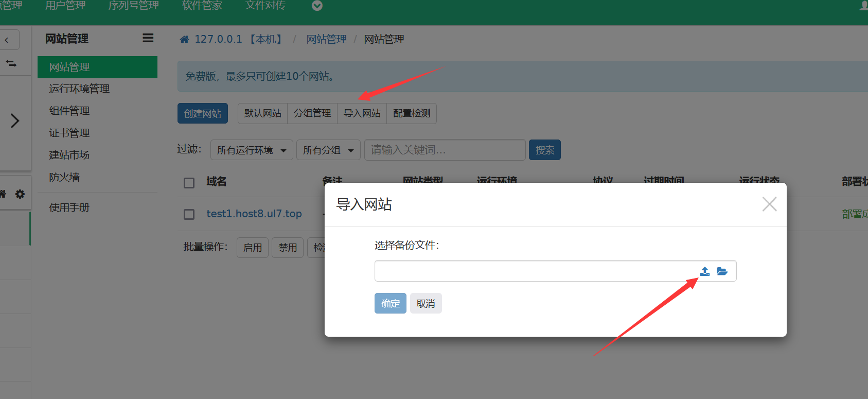Image resolution: width=868 pixels, height=399 pixels.
Task: Click the 配置检测 button
Action: 412,113
